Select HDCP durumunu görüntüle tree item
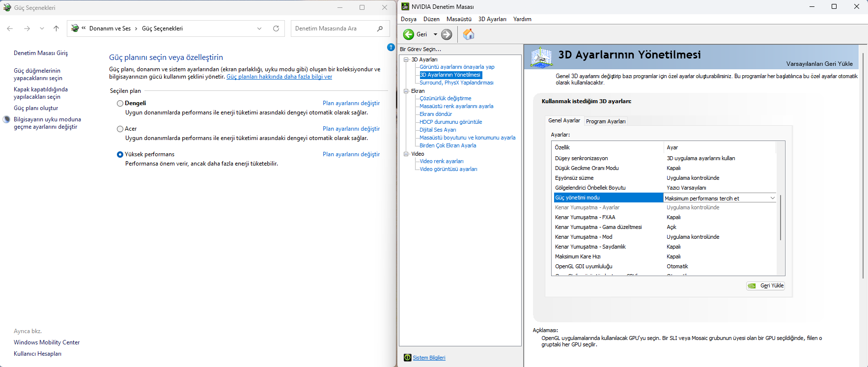The height and width of the screenshot is (367, 868). point(450,122)
